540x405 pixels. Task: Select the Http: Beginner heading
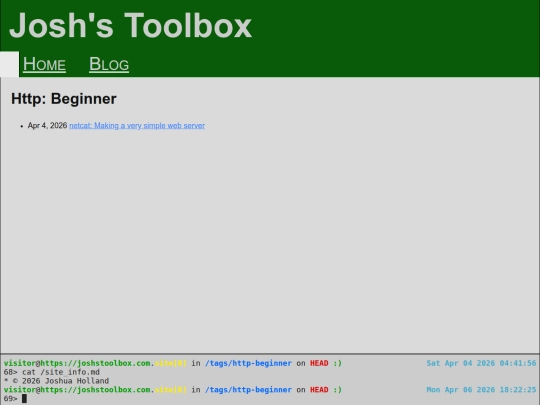(64, 99)
